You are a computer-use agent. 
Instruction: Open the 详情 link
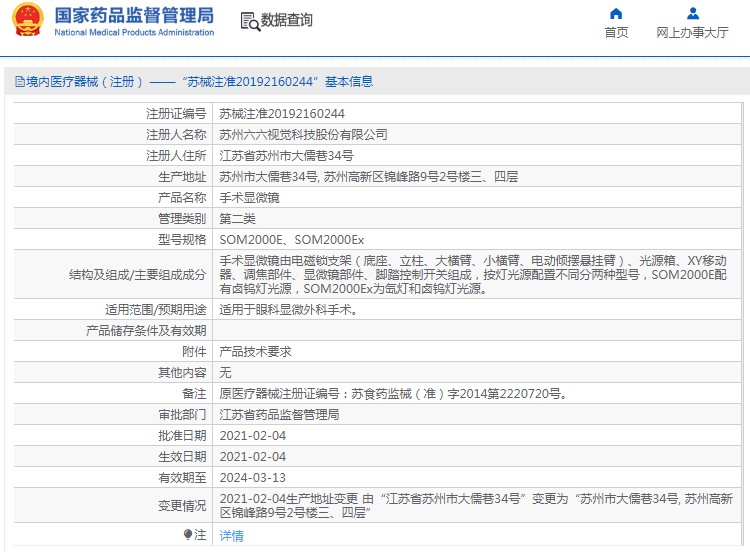click(x=232, y=536)
